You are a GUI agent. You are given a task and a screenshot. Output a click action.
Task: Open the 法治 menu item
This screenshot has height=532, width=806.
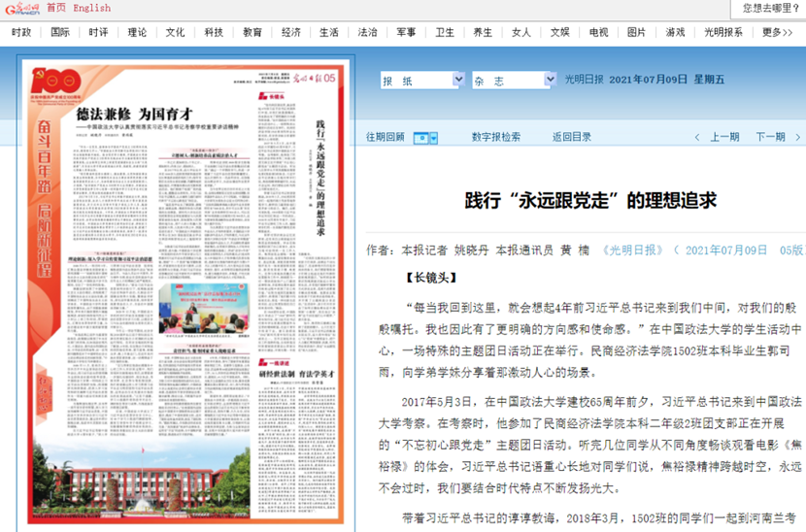(367, 32)
